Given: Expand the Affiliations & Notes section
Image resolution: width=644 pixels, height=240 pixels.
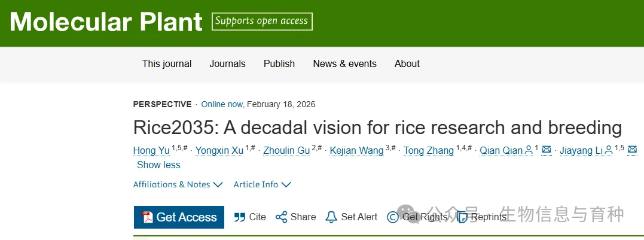Looking at the screenshot, I should 178,184.
